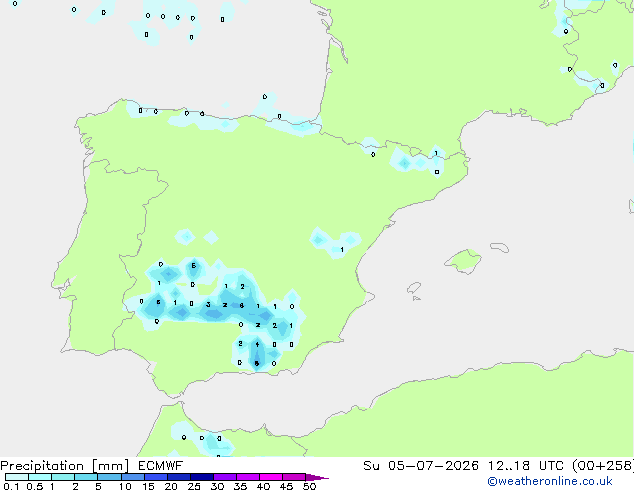Click the legend label '0.1'

pyautogui.click(x=11, y=486)
